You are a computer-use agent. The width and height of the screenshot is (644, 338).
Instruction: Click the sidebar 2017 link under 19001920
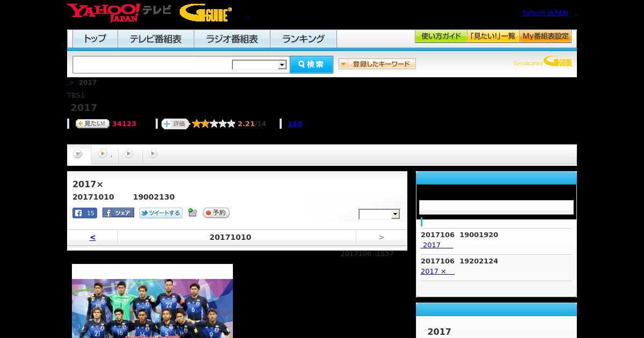coord(437,245)
